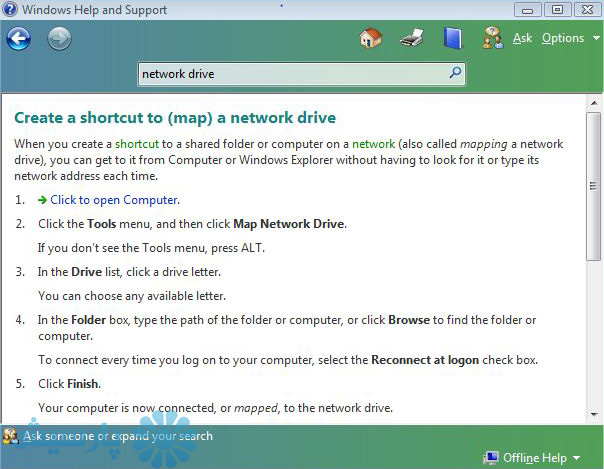
Task: Open the Options menu
Action: (563, 38)
